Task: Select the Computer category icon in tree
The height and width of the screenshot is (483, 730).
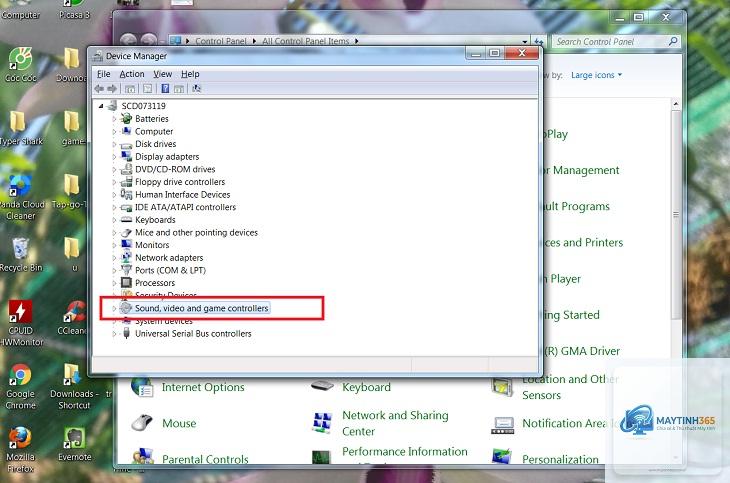Action: [x=126, y=131]
